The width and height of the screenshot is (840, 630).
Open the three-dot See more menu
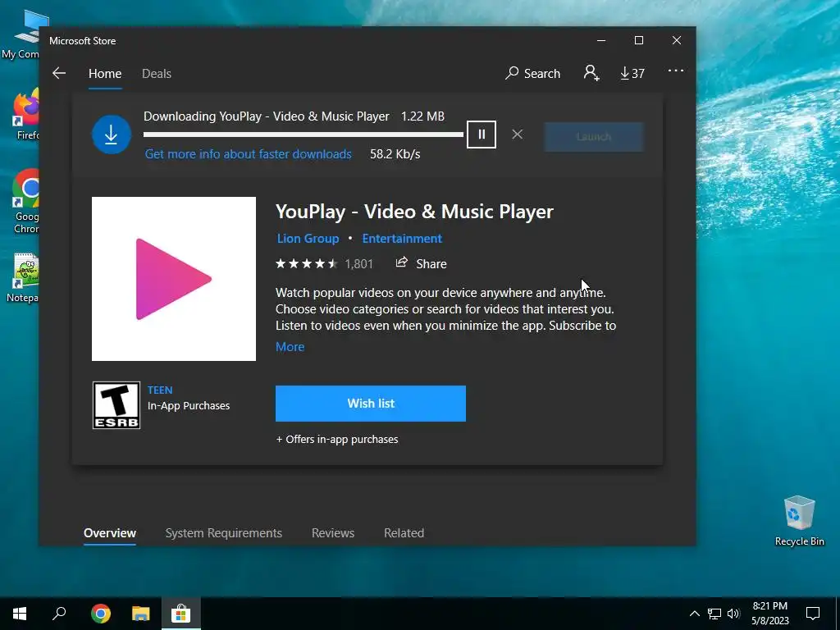(x=676, y=71)
